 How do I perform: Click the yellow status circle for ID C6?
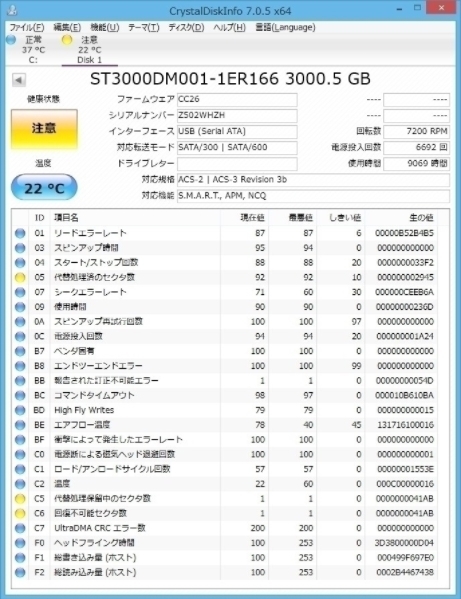[x=20, y=513]
